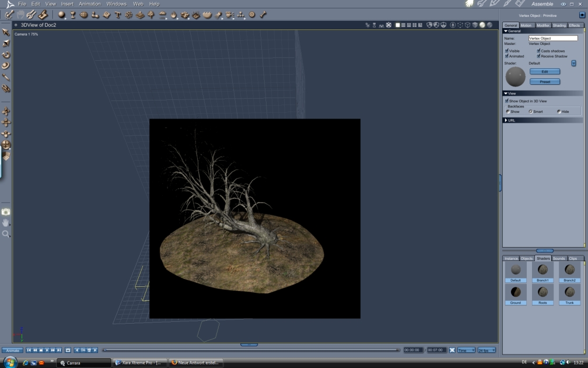Select the Hide backfaces radio button
Screen dimensions: 588x368
pyautogui.click(x=559, y=112)
